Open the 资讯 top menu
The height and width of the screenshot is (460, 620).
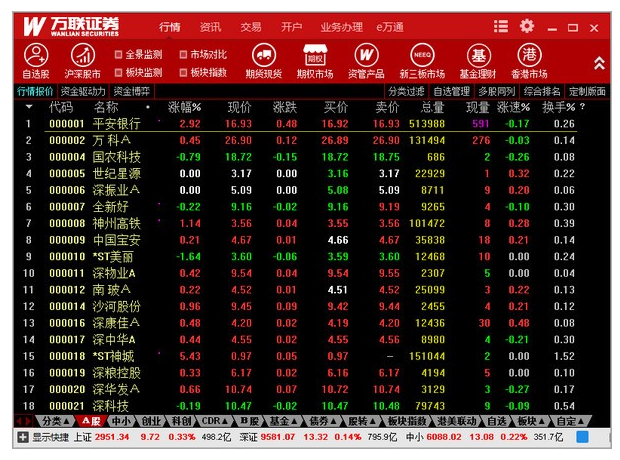(210, 27)
